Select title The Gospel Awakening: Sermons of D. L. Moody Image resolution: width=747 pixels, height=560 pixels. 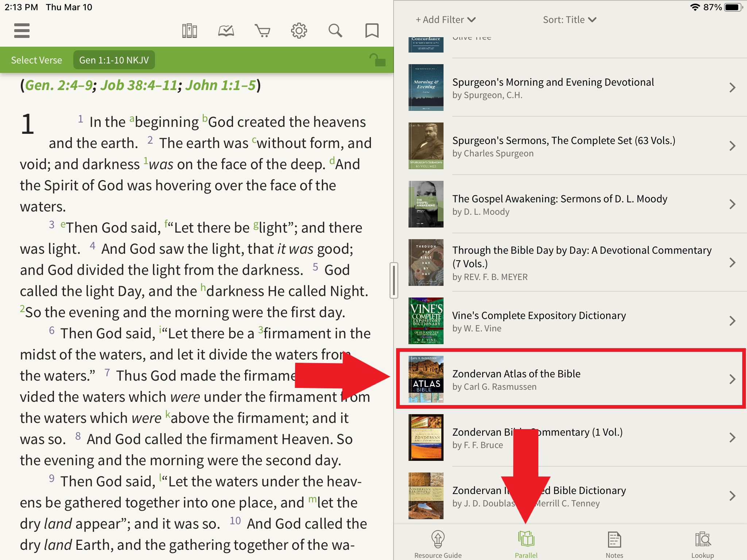[560, 199]
